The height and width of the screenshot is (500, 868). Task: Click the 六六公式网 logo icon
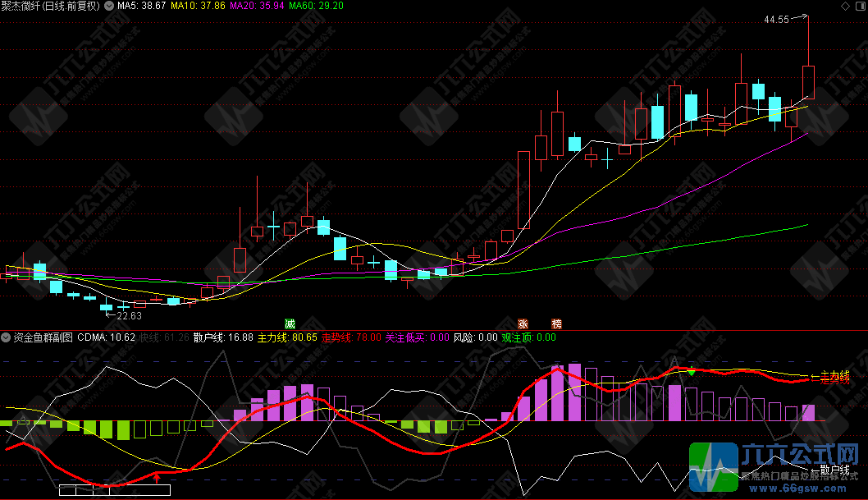pyautogui.click(x=713, y=466)
